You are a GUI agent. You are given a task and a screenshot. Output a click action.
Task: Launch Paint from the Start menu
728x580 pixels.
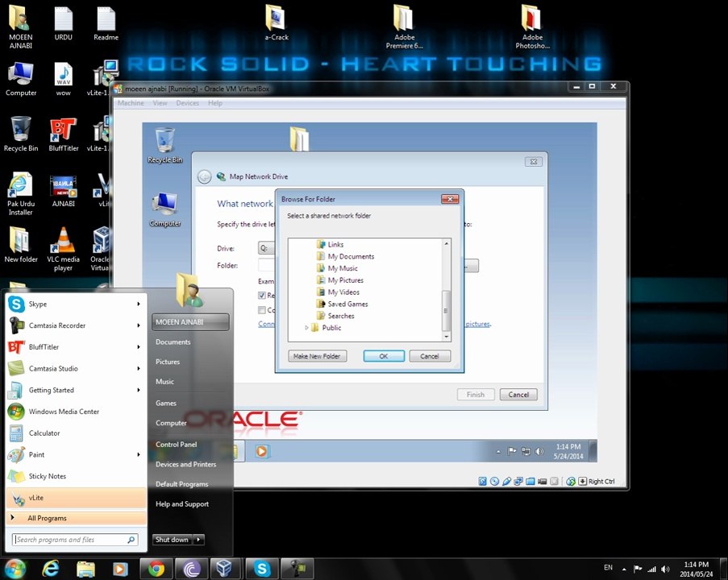point(74,454)
